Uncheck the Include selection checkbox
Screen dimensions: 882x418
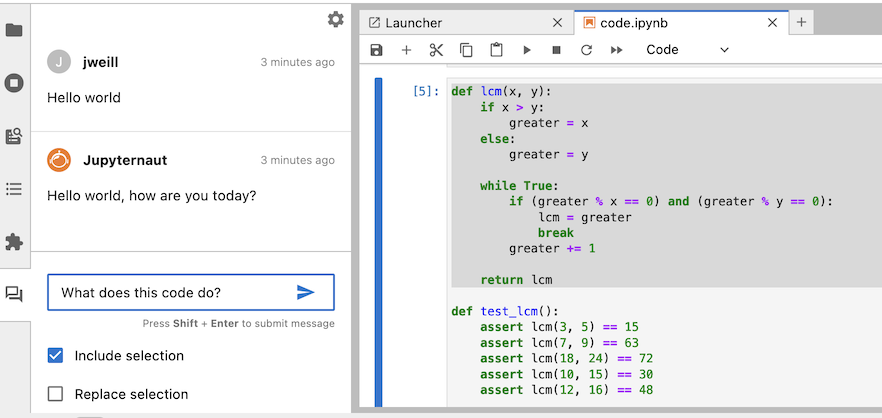[x=55, y=356]
